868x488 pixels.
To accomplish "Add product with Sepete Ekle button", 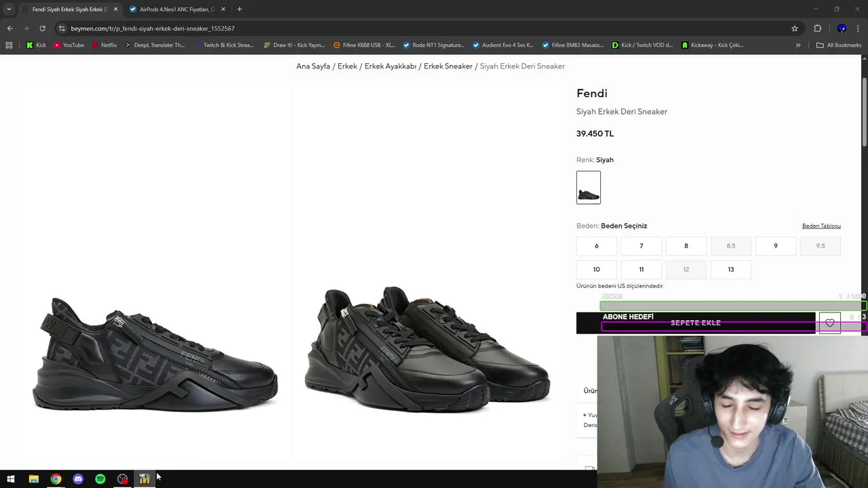I will [x=696, y=323].
